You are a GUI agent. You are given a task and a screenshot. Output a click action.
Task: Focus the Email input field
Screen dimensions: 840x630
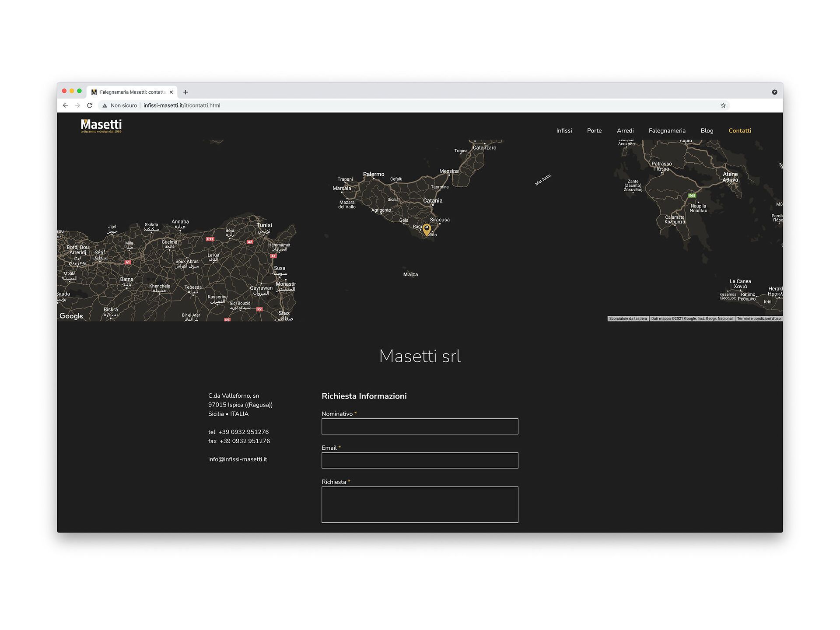coord(420,460)
